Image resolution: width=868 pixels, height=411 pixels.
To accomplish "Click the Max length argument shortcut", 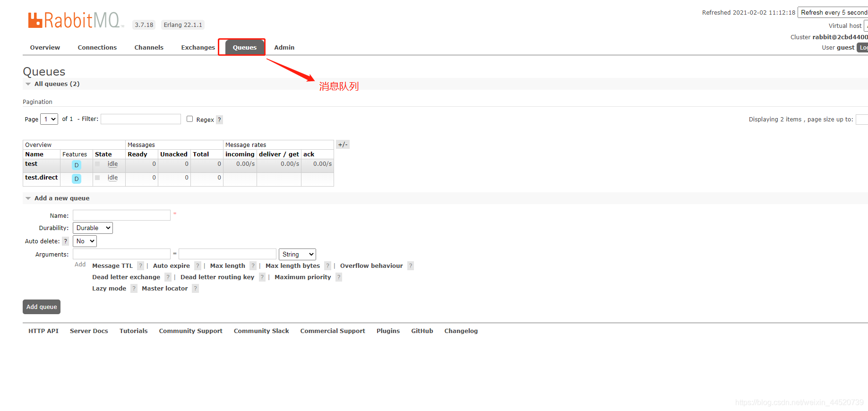I will [x=228, y=266].
